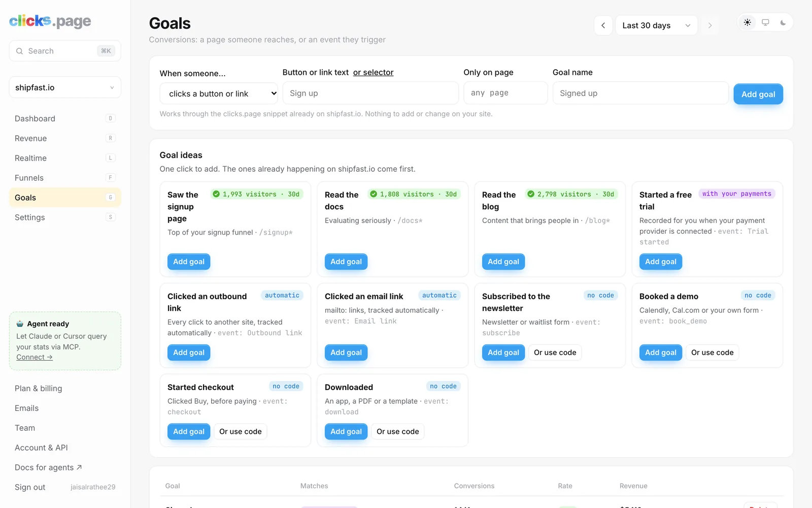Click the ⌘K shortcut badge in search
The width and height of the screenshot is (812, 508).
pyautogui.click(x=106, y=51)
